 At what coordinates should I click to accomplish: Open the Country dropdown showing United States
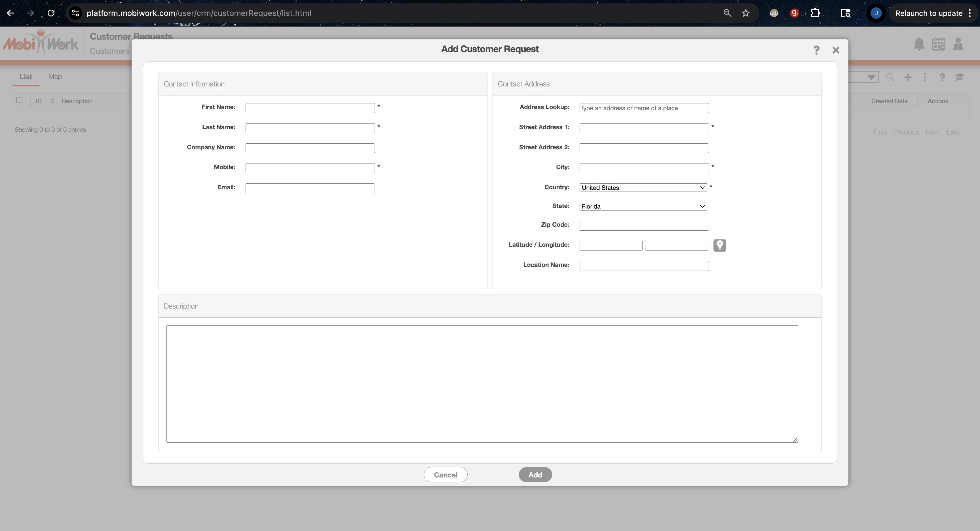[x=643, y=187]
